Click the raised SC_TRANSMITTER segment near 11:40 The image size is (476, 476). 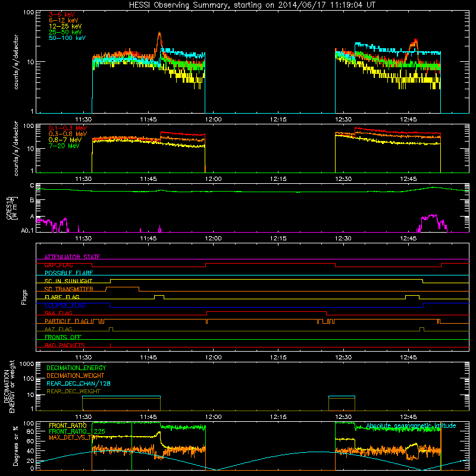[x=123, y=289]
